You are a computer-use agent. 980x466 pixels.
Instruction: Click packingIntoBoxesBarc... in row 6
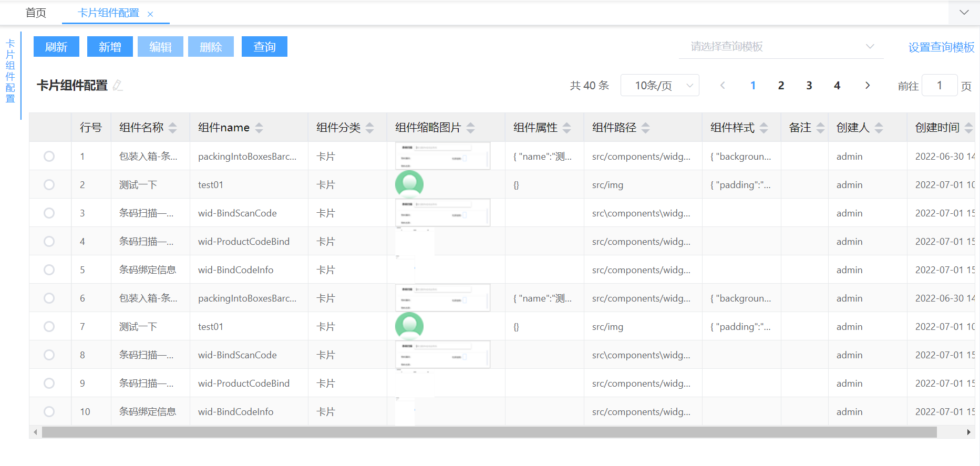(247, 298)
